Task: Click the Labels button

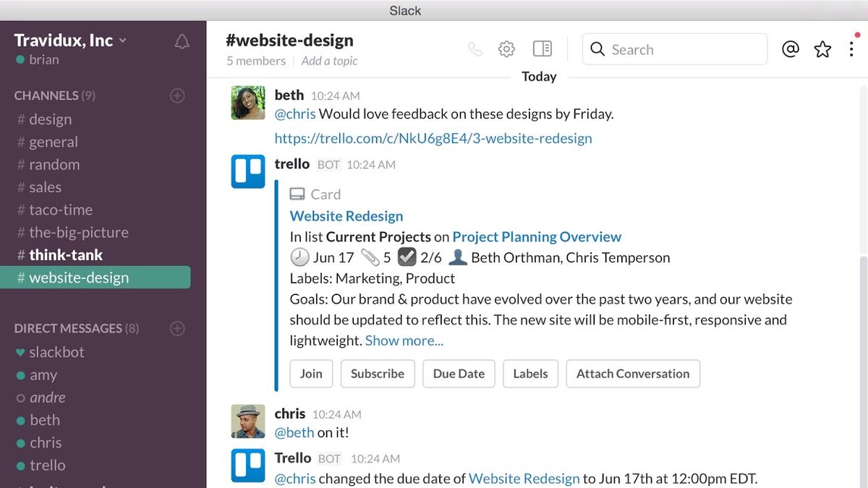Action: click(x=530, y=374)
